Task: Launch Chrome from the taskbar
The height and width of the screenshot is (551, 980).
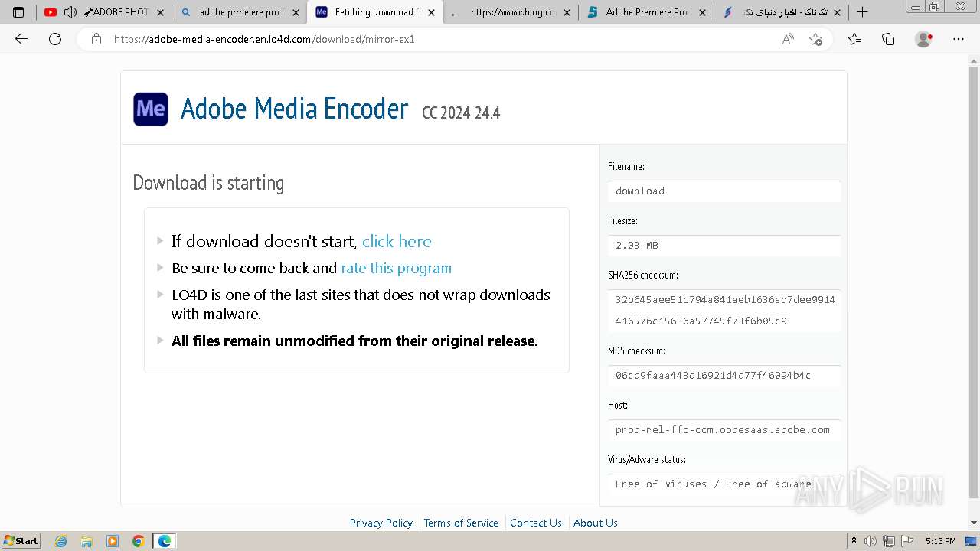Action: [x=139, y=541]
